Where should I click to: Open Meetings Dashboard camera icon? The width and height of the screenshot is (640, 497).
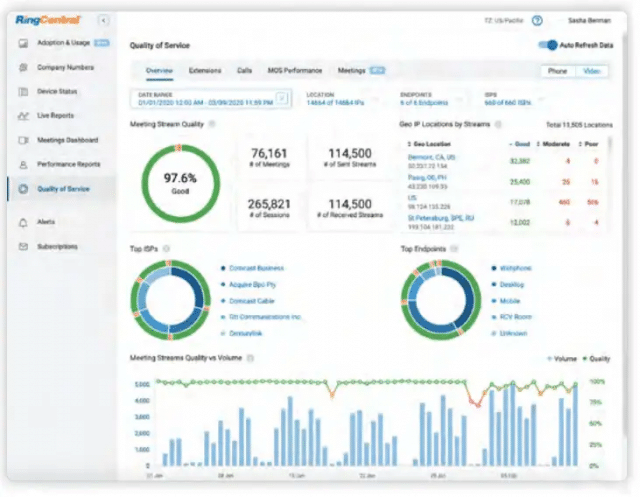[23, 140]
